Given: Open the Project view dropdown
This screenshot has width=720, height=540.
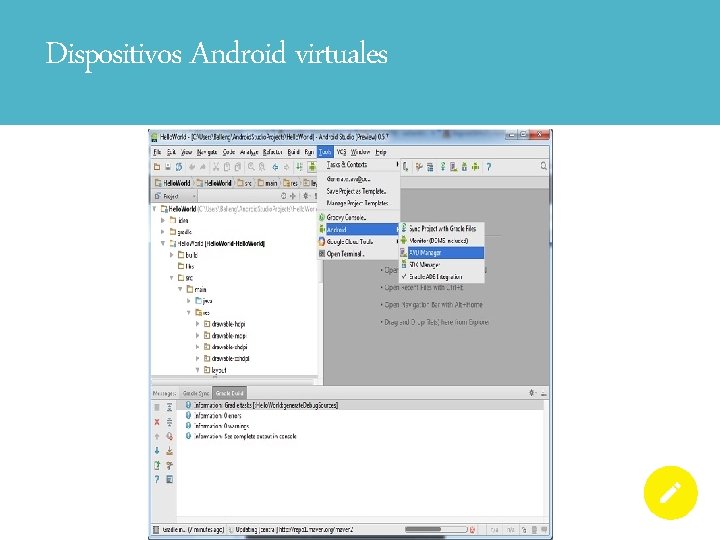Looking at the screenshot, I should tap(175, 197).
